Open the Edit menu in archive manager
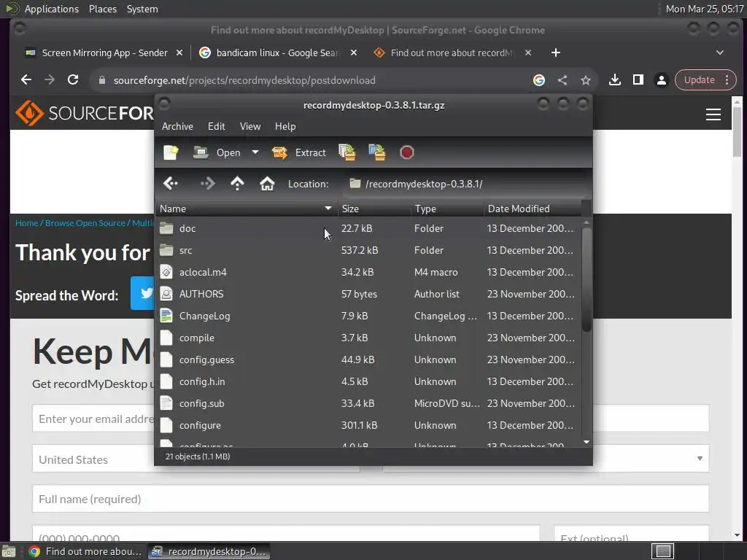Screen dimensions: 747x560 [x=216, y=126]
